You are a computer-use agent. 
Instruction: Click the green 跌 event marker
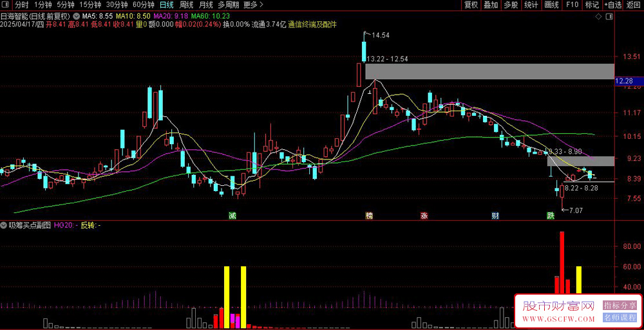click(x=550, y=215)
